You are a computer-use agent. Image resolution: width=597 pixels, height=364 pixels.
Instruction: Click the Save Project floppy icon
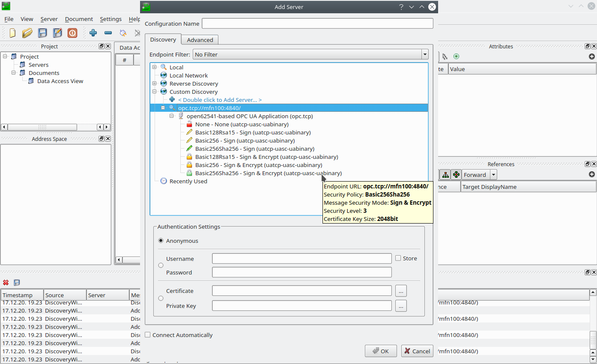click(42, 33)
